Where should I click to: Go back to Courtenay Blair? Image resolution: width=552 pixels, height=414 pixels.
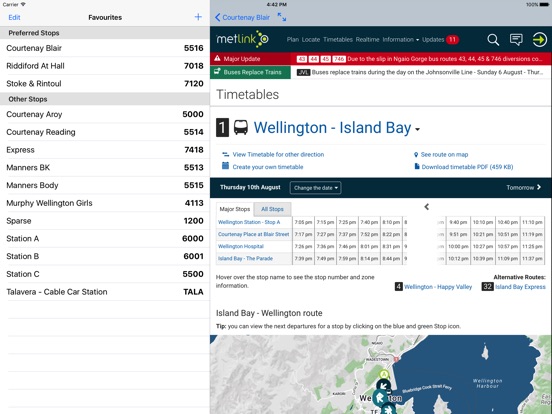242,17
